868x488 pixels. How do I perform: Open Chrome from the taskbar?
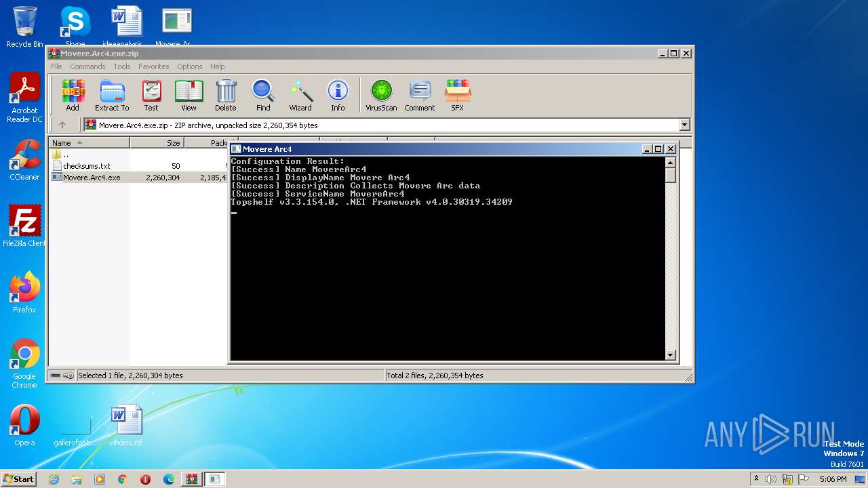123,479
